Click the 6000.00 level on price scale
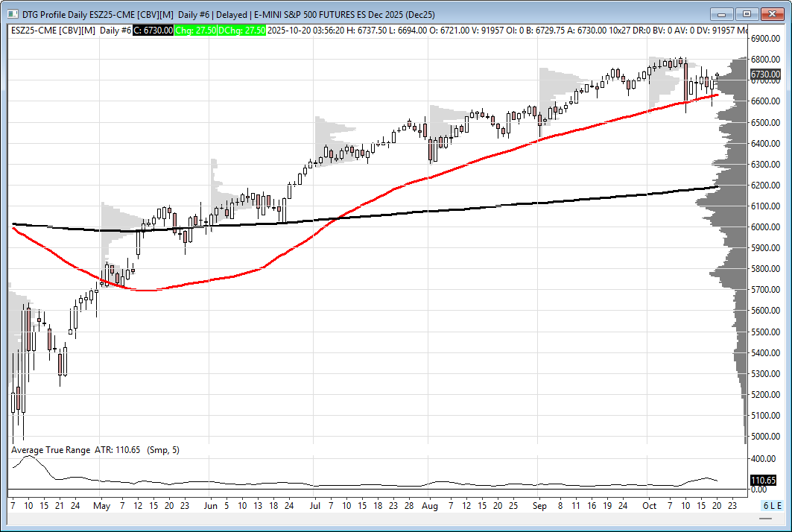 pos(765,227)
